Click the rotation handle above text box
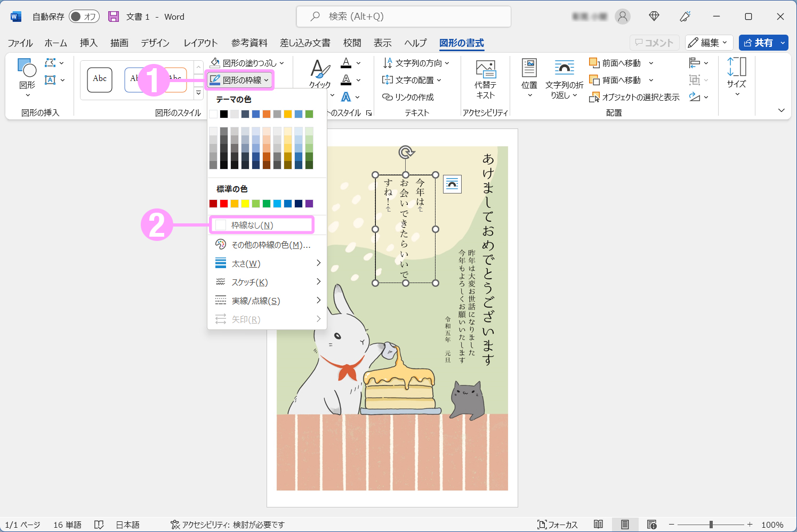797x532 pixels. 406,152
